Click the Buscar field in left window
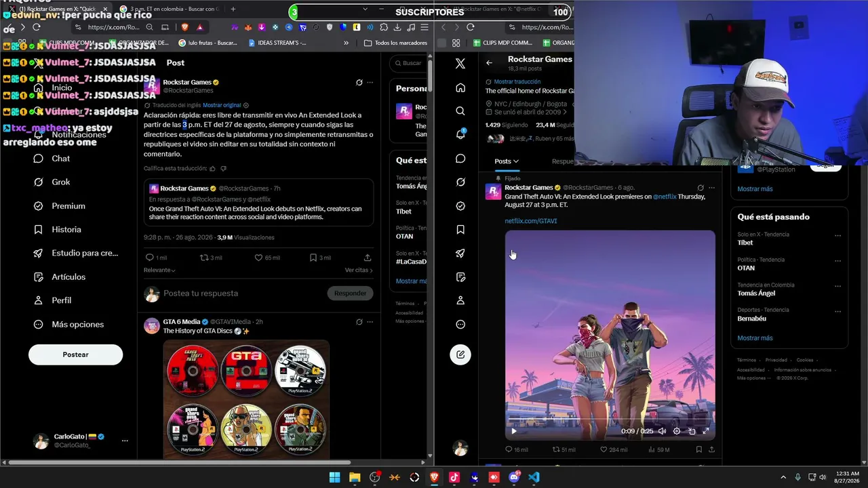This screenshot has width=868, height=488. [410, 63]
